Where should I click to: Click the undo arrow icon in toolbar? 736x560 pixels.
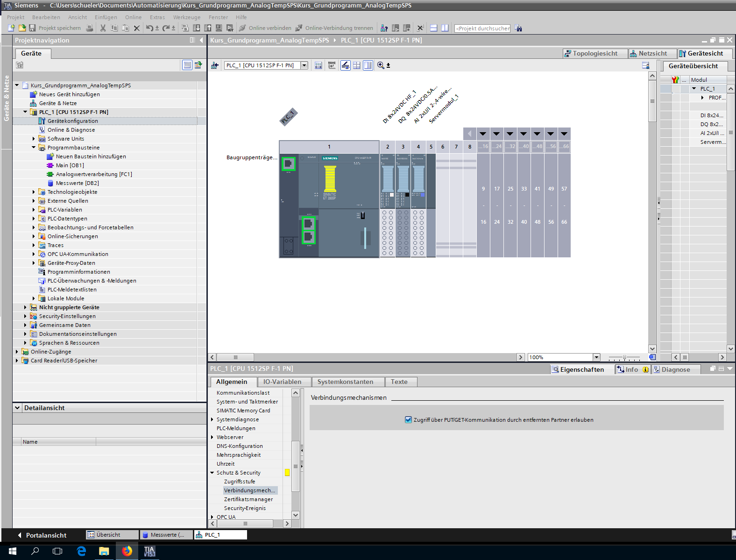[149, 28]
